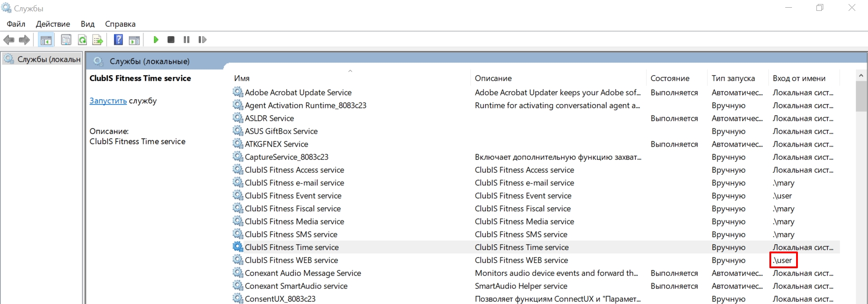Open the Help question mark icon
This screenshot has height=304, width=868.
click(118, 40)
